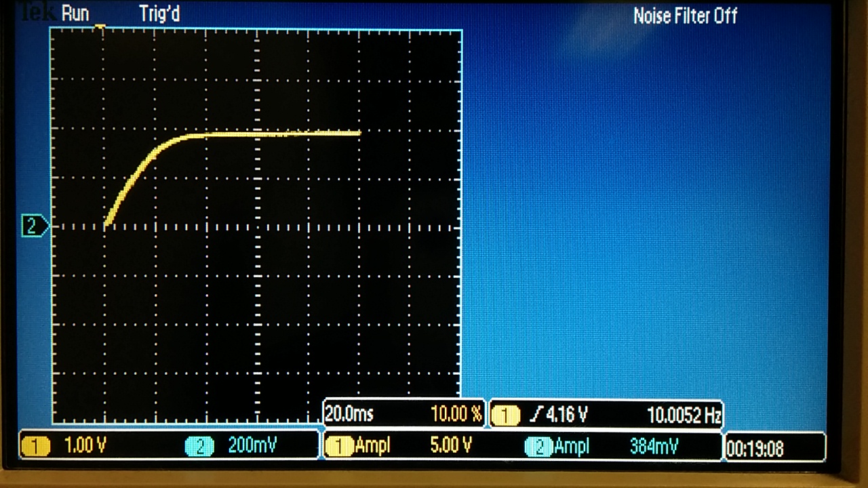Image resolution: width=868 pixels, height=488 pixels.
Task: Click the 384mV amplitude measurement
Action: [x=654, y=447]
